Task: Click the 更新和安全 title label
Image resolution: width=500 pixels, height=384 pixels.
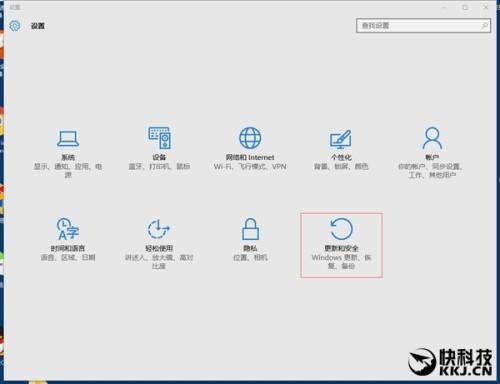Action: [x=341, y=248]
